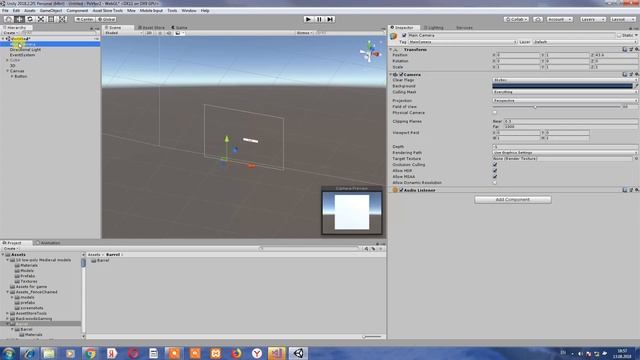This screenshot has height=360, width=640.
Task: Collapse the Canvas object in Hierarchy
Action: coord(7,71)
